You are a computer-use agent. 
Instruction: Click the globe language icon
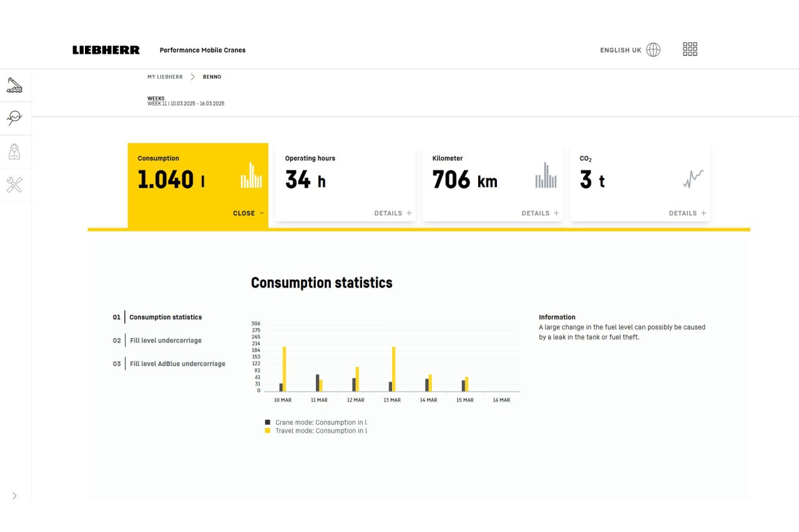pyautogui.click(x=653, y=50)
